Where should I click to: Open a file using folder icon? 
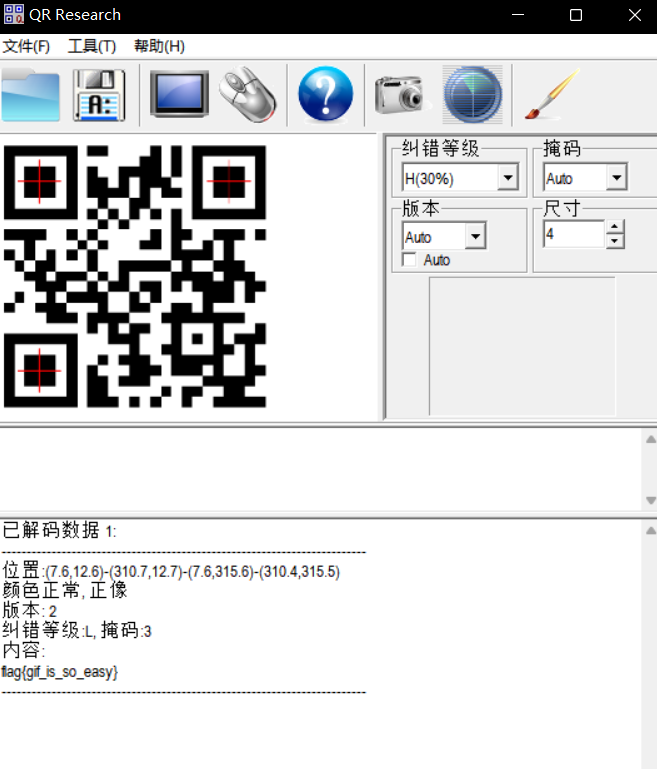(x=30, y=95)
